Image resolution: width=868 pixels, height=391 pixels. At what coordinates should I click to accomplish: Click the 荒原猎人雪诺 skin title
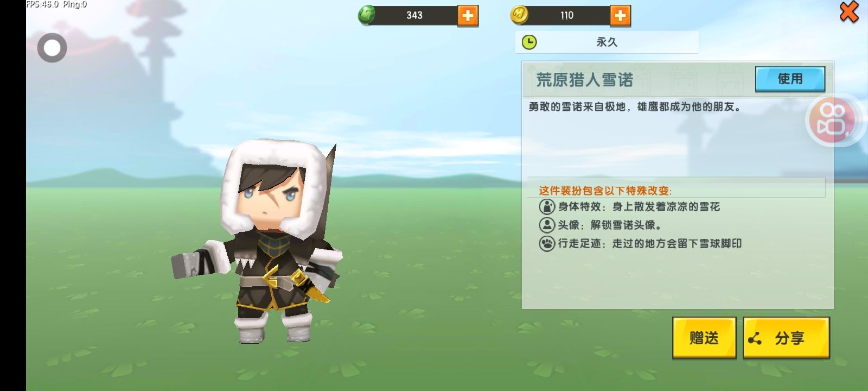coord(585,80)
